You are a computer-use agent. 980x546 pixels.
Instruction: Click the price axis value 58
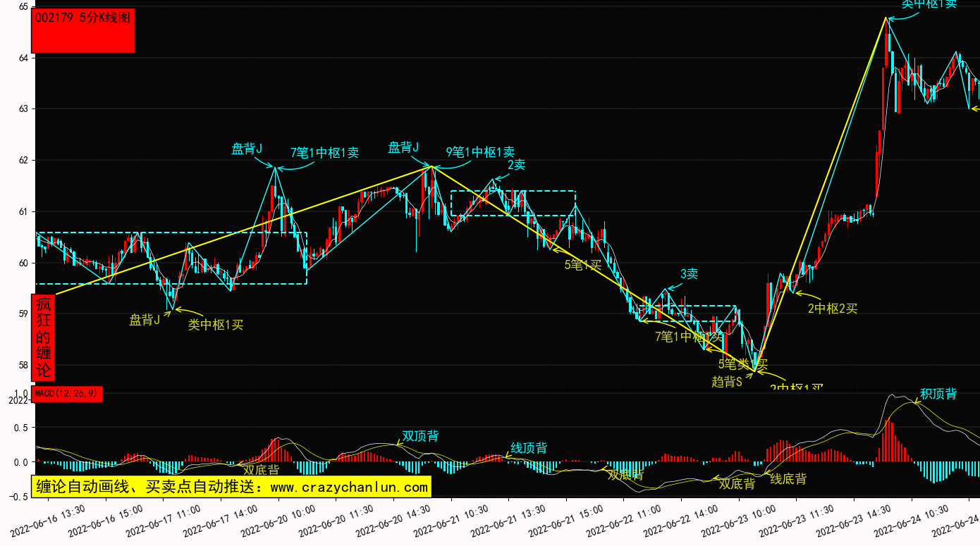(x=23, y=366)
